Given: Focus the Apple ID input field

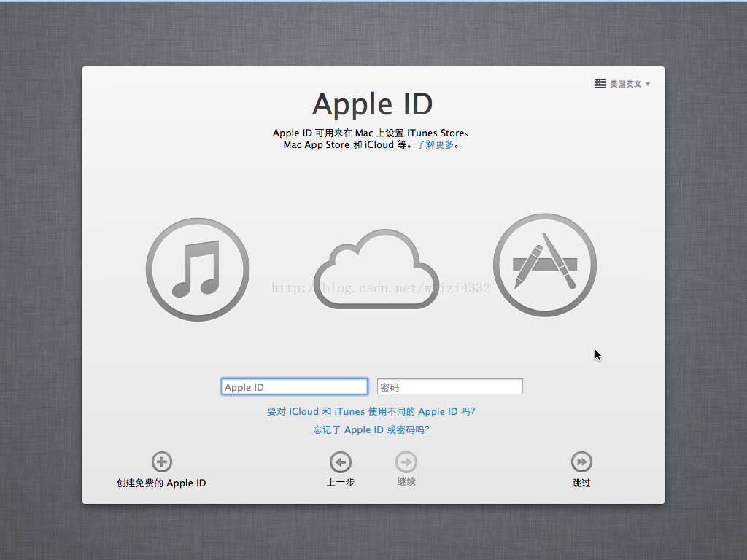Looking at the screenshot, I should click(x=295, y=386).
